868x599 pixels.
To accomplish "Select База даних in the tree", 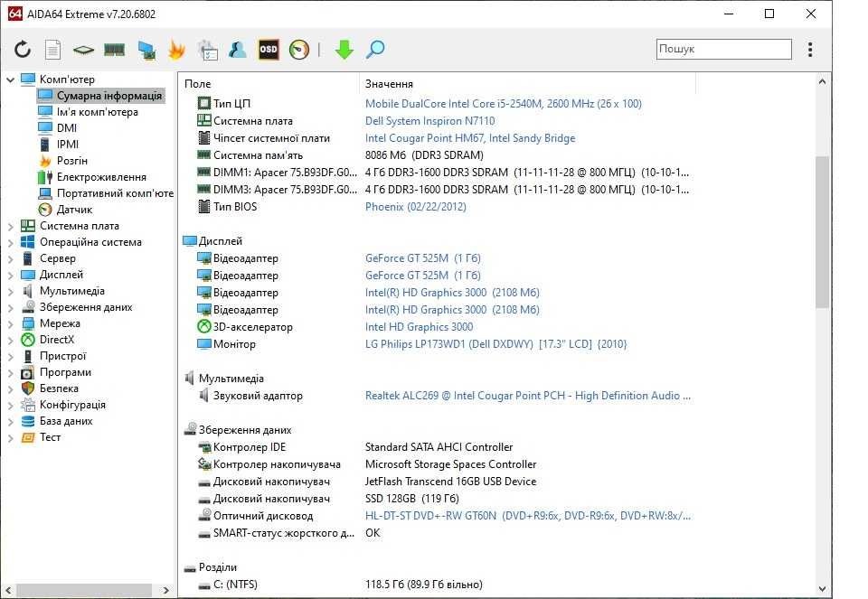I will 66,421.
